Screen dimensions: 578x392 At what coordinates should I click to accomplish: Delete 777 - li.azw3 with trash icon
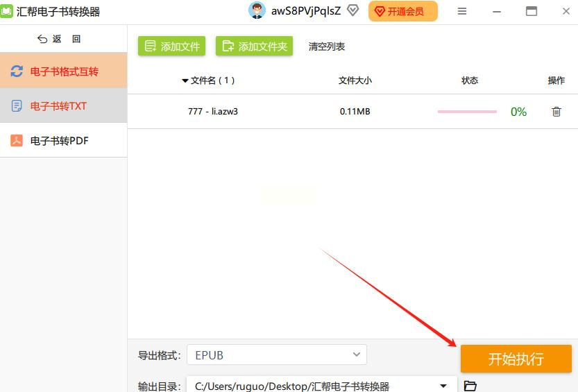pyautogui.click(x=556, y=111)
